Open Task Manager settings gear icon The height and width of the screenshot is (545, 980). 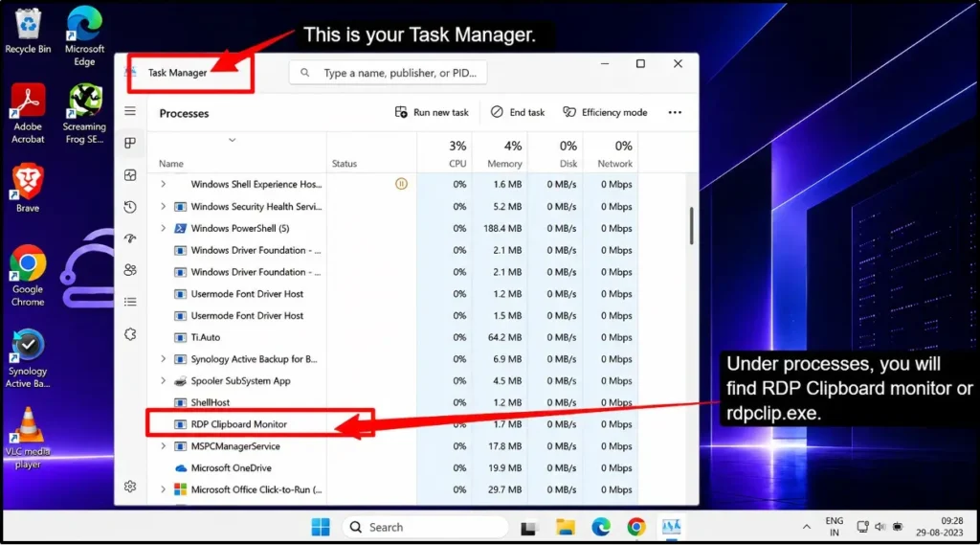tap(130, 487)
